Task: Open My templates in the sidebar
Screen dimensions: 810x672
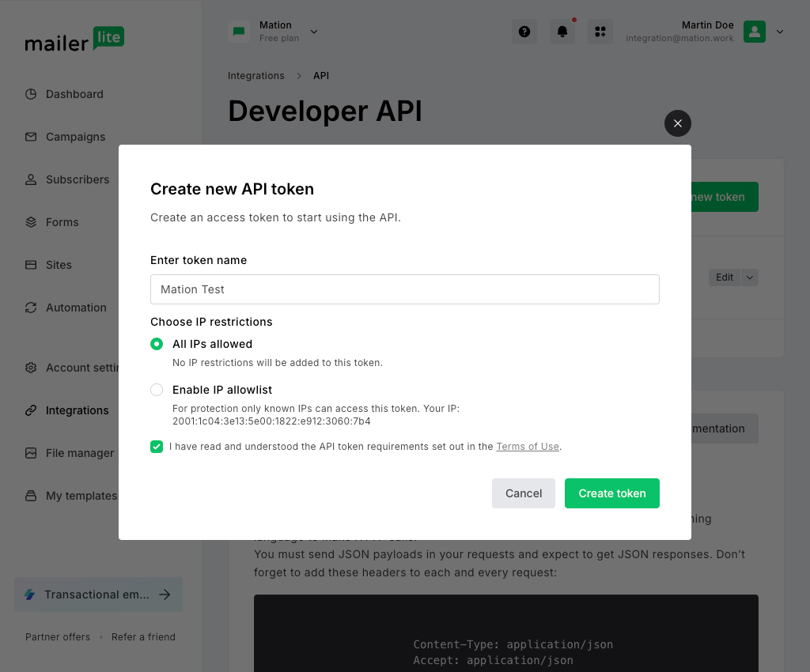Action: click(x=81, y=496)
